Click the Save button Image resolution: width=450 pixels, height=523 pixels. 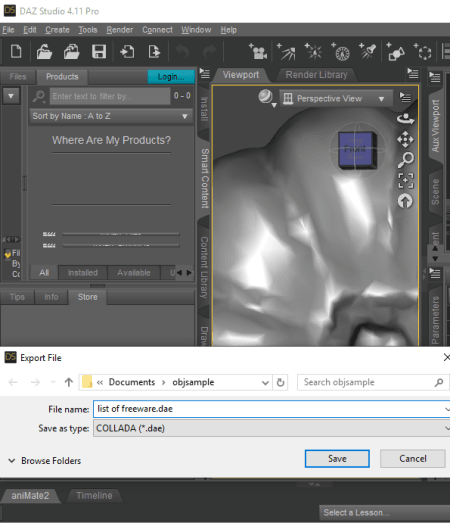coord(337,459)
